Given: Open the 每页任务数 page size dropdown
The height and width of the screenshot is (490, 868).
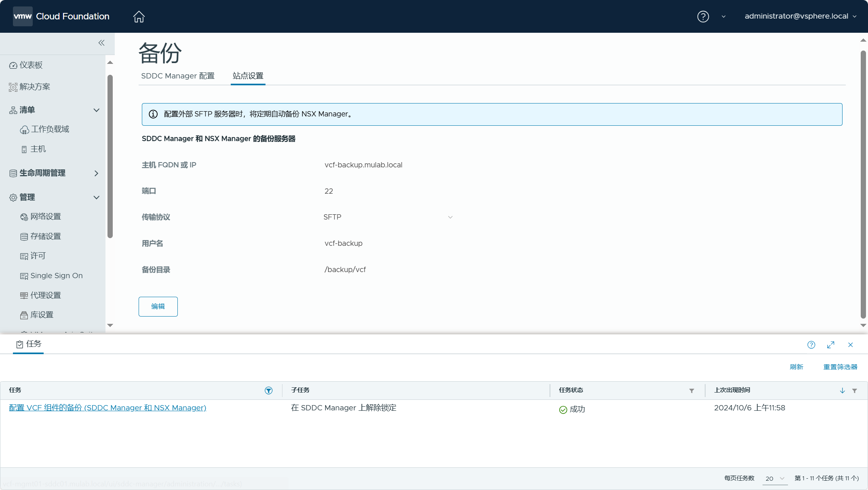Looking at the screenshot, I should (775, 478).
